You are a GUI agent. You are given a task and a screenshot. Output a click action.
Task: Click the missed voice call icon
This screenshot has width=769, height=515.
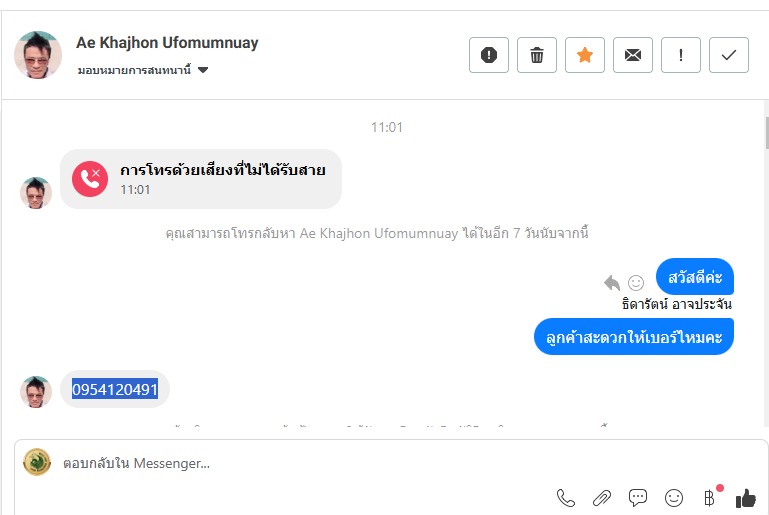click(x=90, y=179)
